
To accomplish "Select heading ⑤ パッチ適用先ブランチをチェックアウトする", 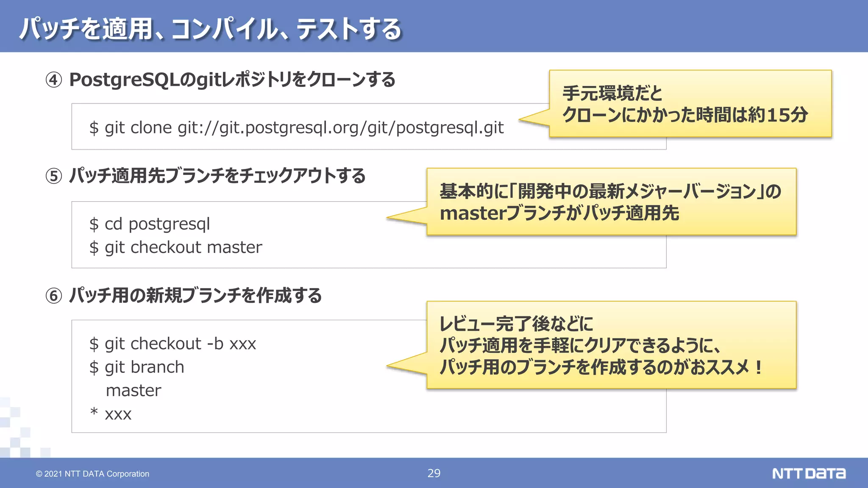I will pyautogui.click(x=205, y=175).
